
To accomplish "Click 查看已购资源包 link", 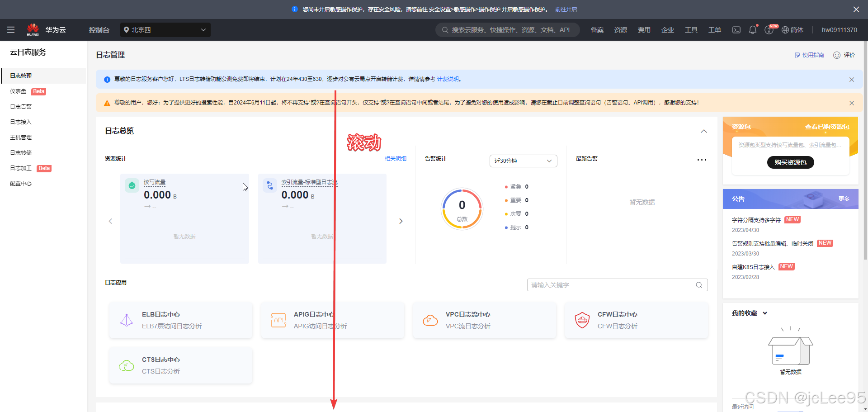I will click(x=827, y=127).
